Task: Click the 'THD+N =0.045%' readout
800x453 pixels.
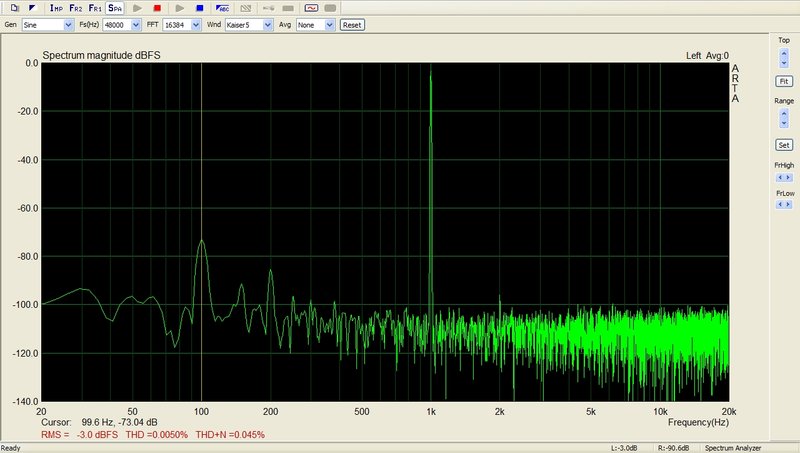Action: click(230, 435)
